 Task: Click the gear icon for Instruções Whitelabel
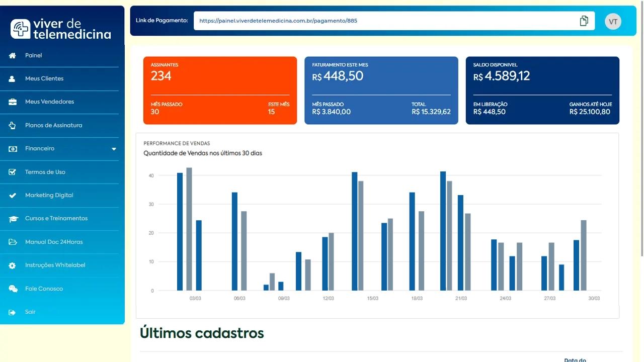click(x=13, y=265)
